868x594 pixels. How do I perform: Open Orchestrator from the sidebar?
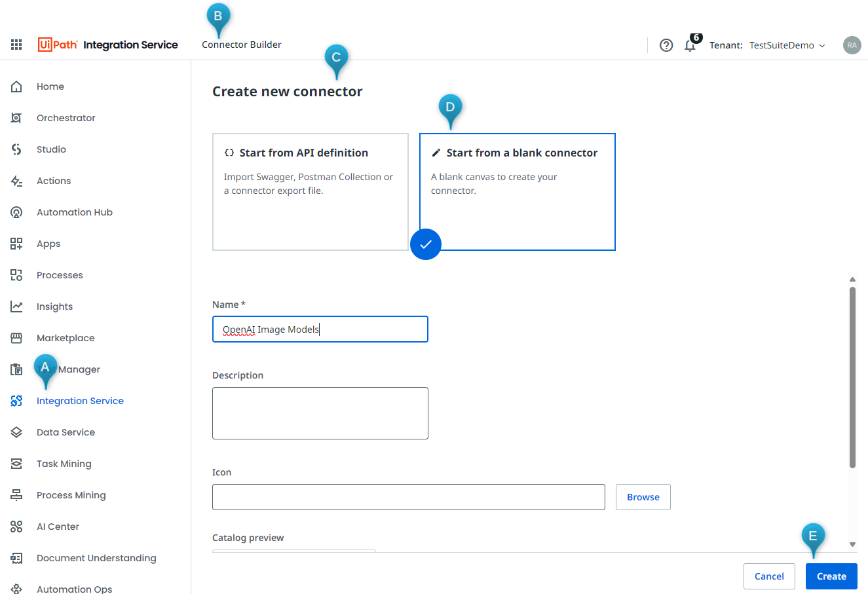(66, 118)
